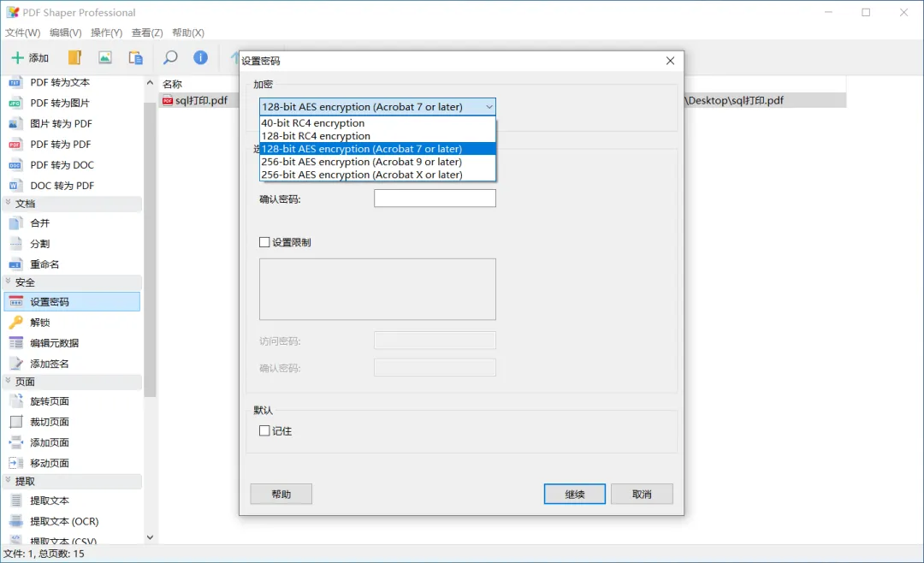Close the 设置密码 dialog
924x563 pixels.
[x=670, y=61]
